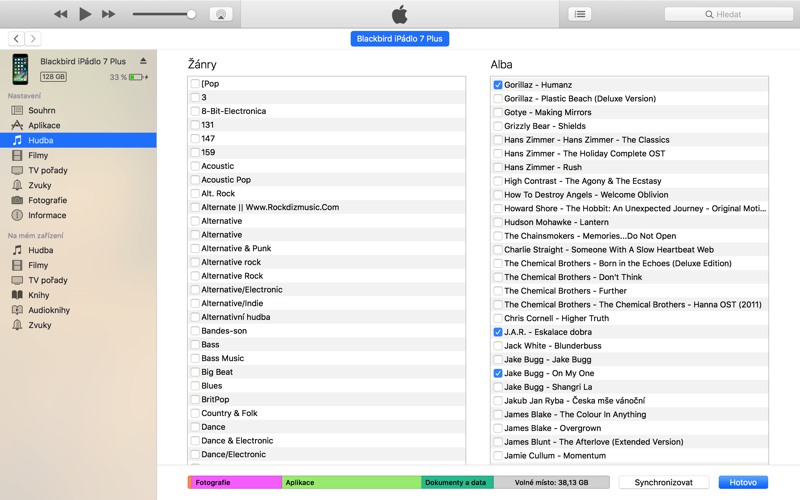Select the text 'Alternativní hudba'
Viewport: 800px width, 500px height.
tap(236, 317)
